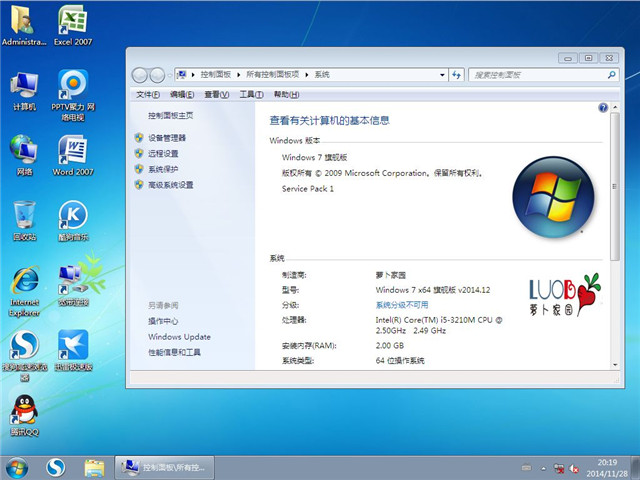Viewport: 640px width, 480px height.
Task: Launch the 腾讯QQ desktop shortcut
Action: tap(24, 416)
